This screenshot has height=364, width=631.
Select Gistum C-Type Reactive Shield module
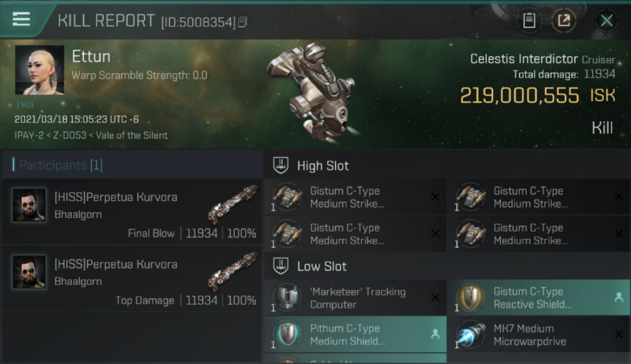click(539, 298)
